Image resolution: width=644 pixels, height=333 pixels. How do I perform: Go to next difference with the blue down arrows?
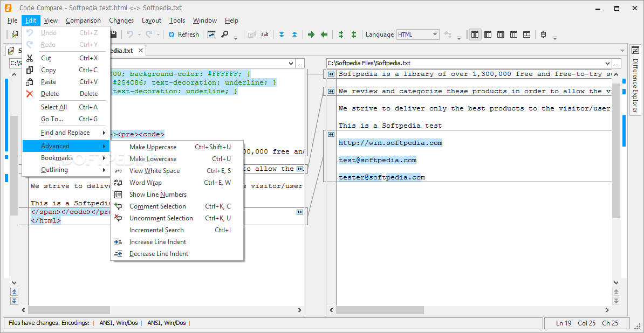pos(282,34)
